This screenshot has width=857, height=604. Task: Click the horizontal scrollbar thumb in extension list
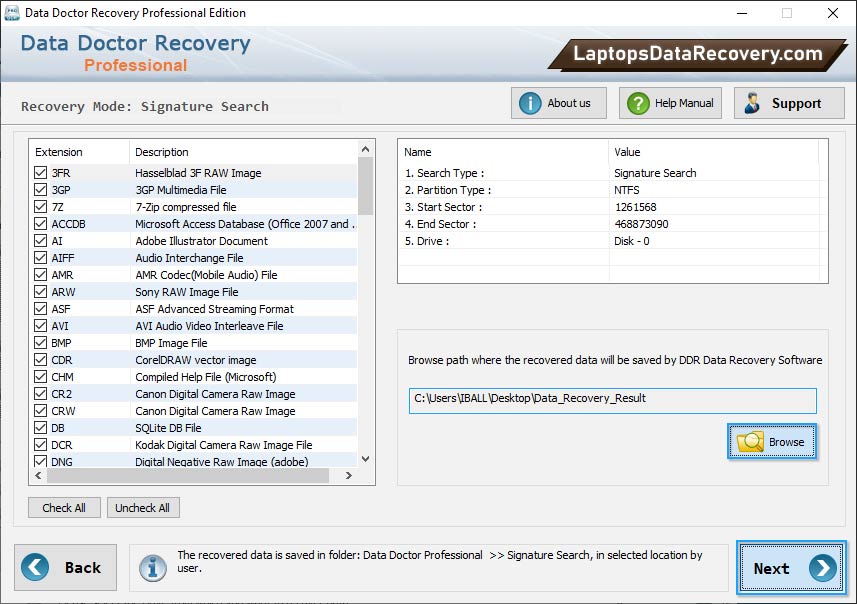point(188,476)
